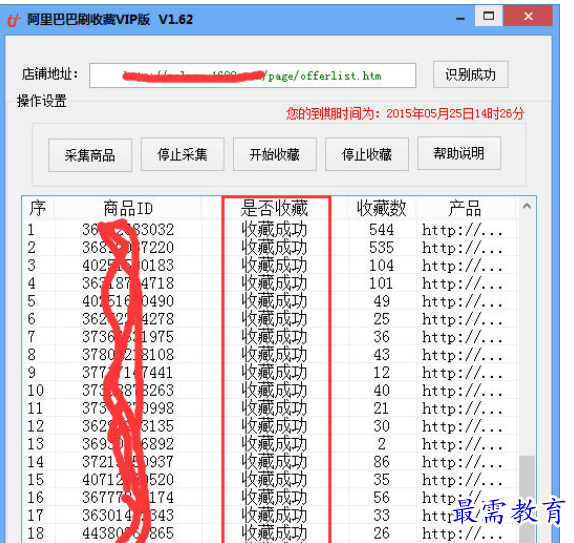
Task: Click the 识别成功 button
Action: [471, 75]
